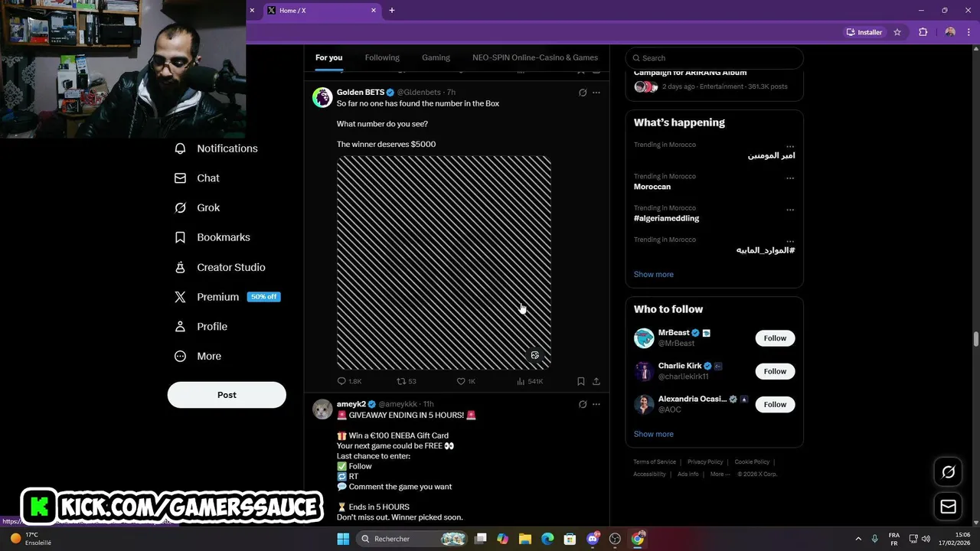Click Grok icon on ameyk2 post

pos(583,404)
